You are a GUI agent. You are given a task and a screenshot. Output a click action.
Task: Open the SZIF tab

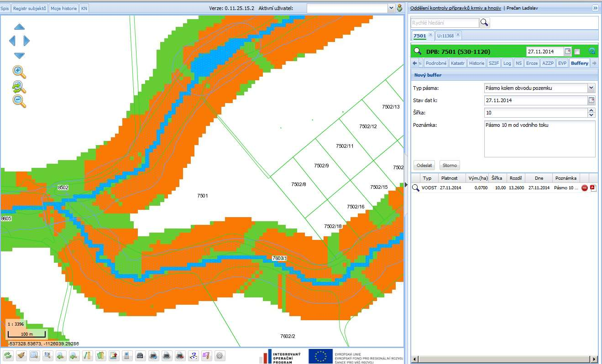point(494,63)
